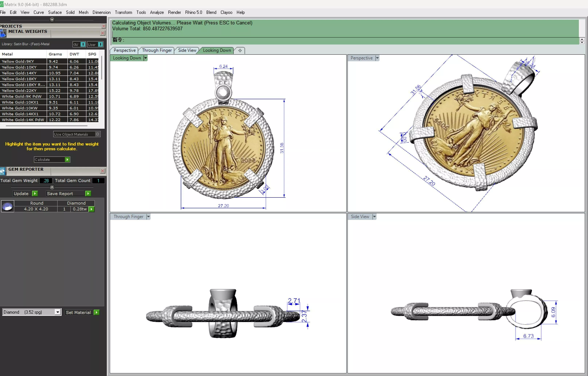Image resolution: width=588 pixels, height=376 pixels.
Task: Open the File menu
Action: pos(3,12)
